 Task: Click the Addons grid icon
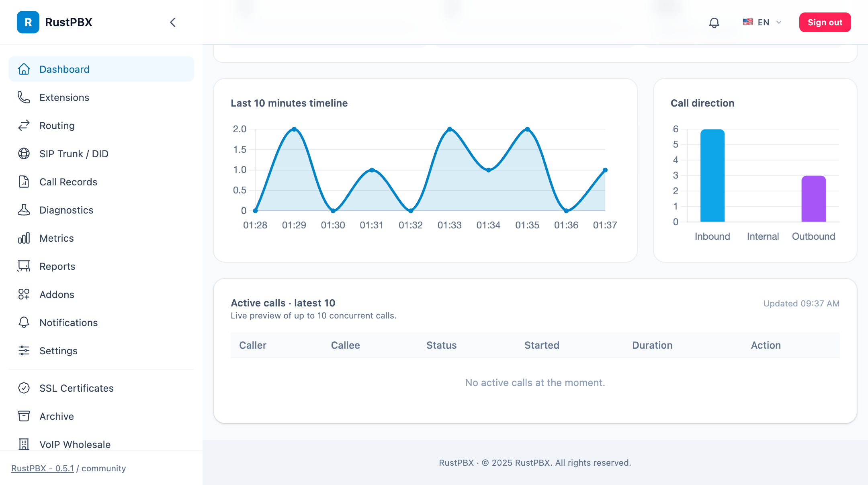(24, 294)
